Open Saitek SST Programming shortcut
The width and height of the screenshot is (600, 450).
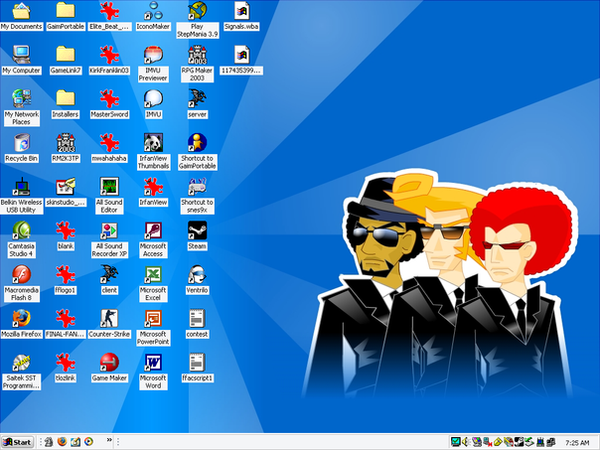21,363
